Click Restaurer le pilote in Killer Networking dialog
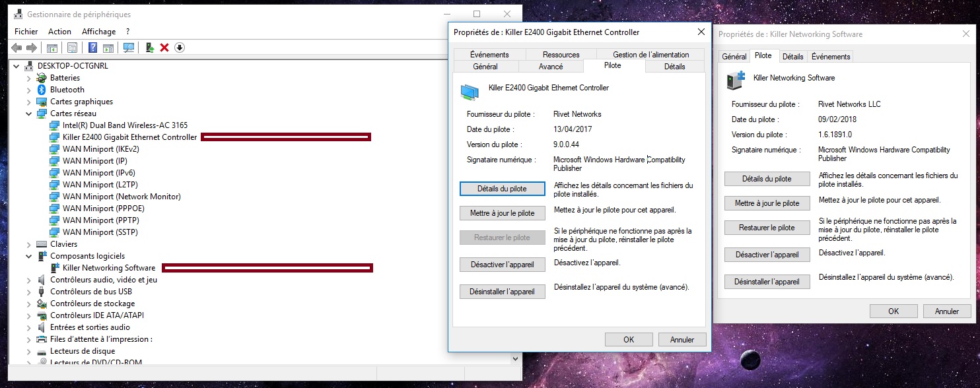The height and width of the screenshot is (388, 980). click(767, 228)
